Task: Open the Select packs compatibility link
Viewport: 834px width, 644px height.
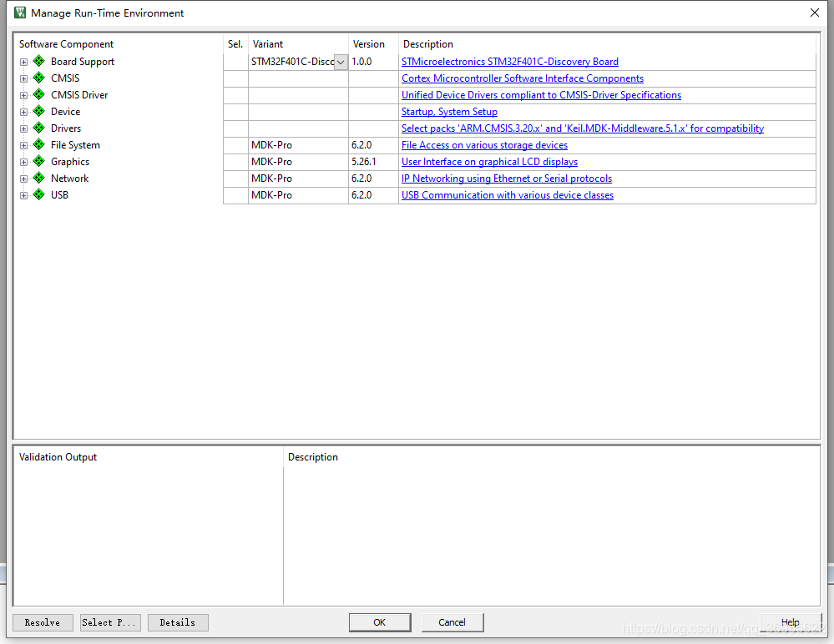Action: (x=583, y=128)
